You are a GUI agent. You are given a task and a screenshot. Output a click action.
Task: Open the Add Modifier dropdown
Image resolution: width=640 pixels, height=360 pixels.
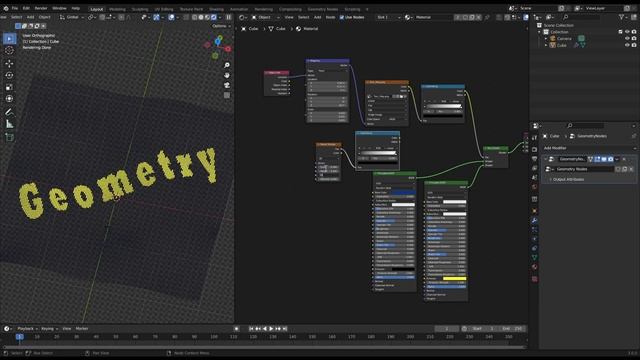[589, 148]
